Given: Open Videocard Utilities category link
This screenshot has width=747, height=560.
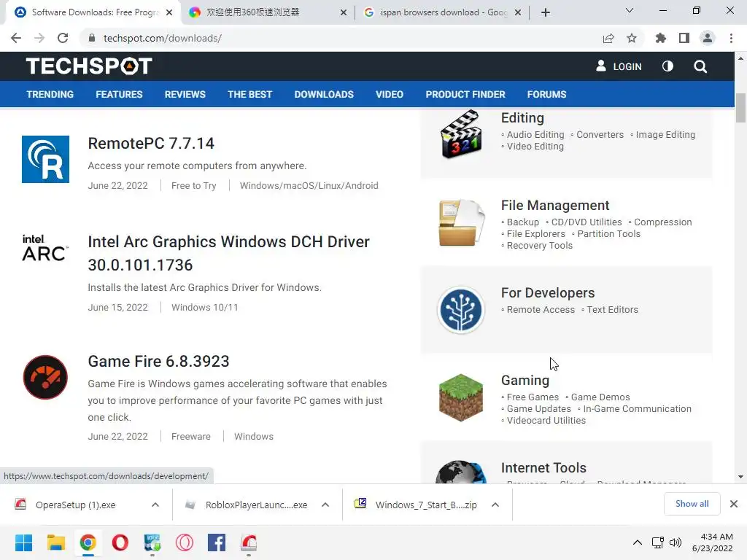Looking at the screenshot, I should [546, 421].
